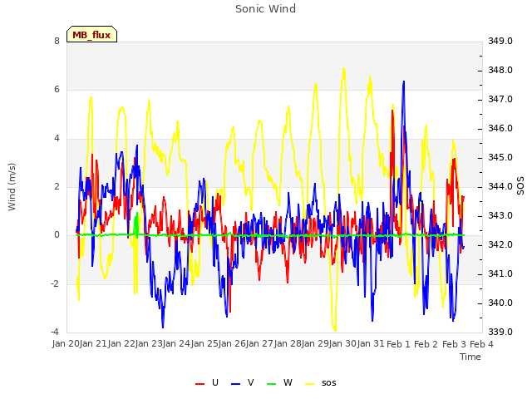The height and width of the screenshot is (399, 532).
Task: Click the 6 left axis value
Action: click(x=57, y=89)
